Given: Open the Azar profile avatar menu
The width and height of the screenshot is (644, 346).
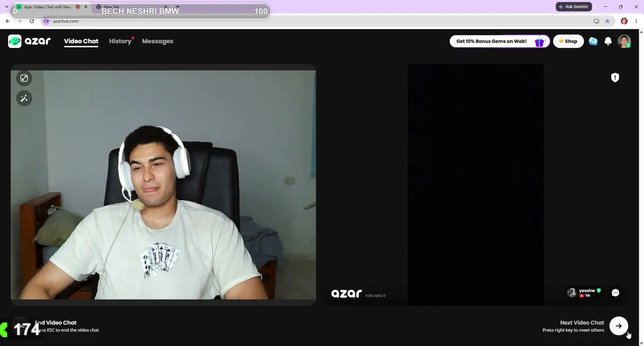Looking at the screenshot, I should point(624,41).
